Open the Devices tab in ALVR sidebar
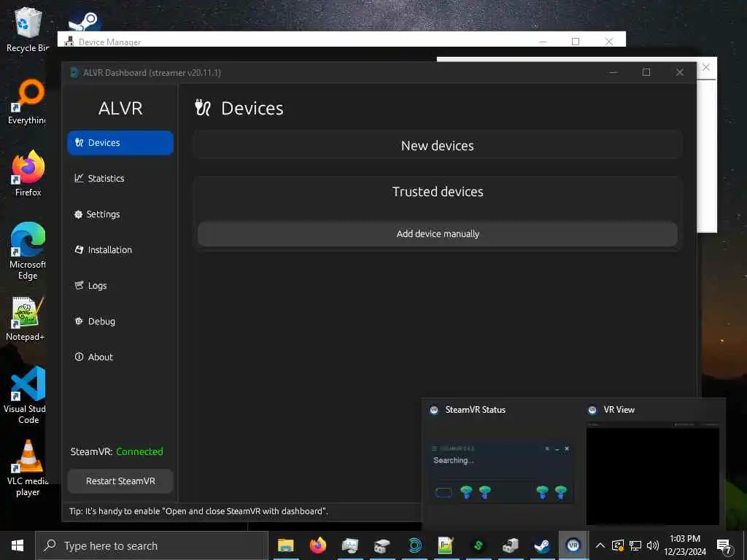The height and width of the screenshot is (560, 747). [120, 143]
